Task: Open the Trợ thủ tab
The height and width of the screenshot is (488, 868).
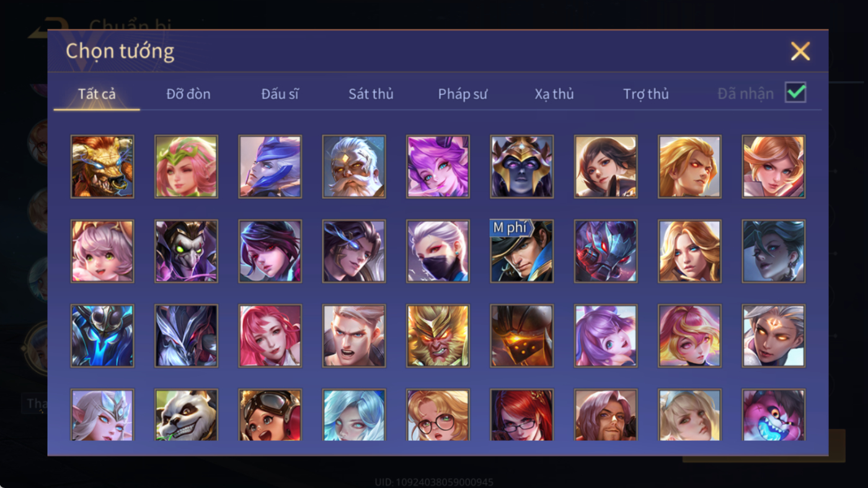Action: click(x=646, y=94)
